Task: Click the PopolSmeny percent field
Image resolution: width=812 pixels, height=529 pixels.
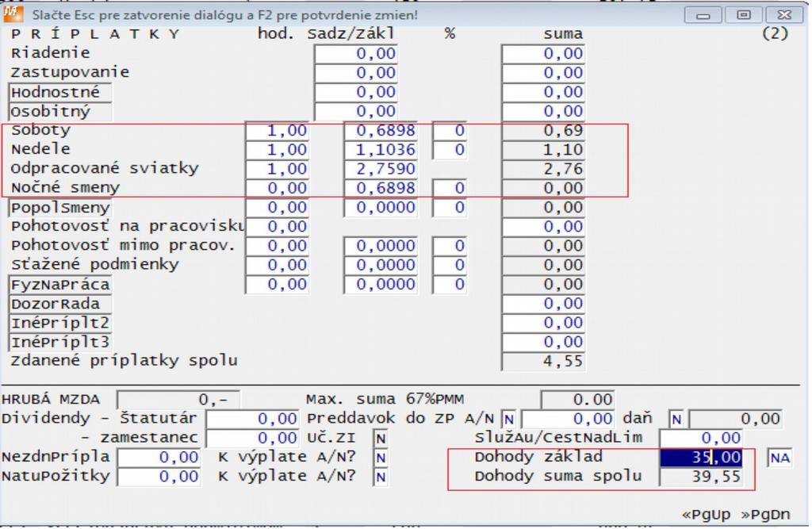Action: tap(450, 207)
